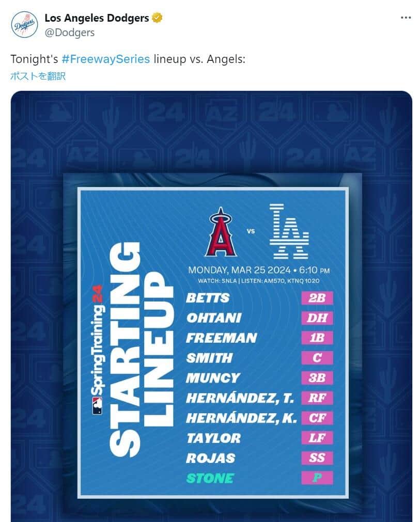
Task: Click the OHTANI name in the lineup
Action: pos(213,318)
